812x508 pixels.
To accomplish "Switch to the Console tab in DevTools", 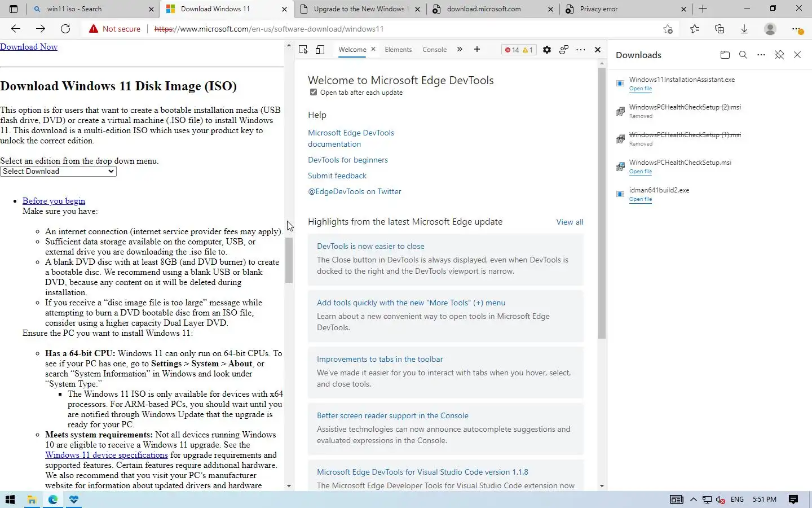I will click(x=434, y=50).
